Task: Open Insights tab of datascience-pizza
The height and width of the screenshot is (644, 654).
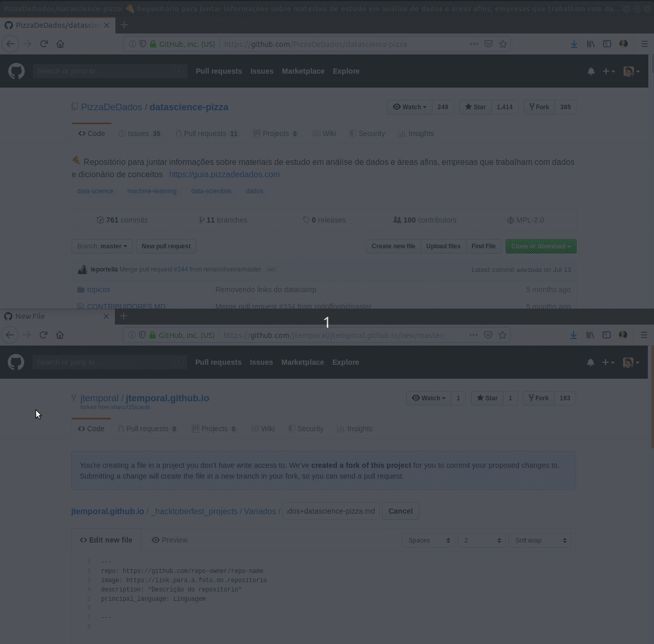Action: [x=416, y=133]
